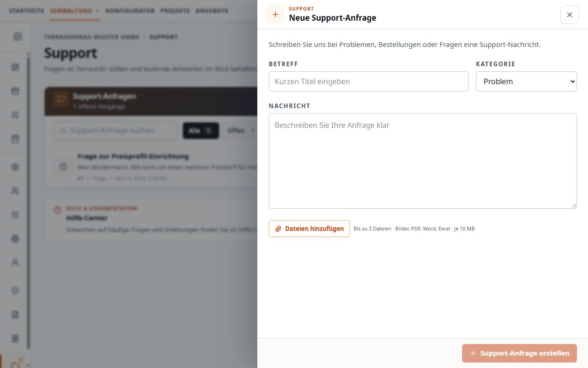Open Projekte in the top navigation
Image resolution: width=588 pixels, height=368 pixels.
coord(175,11)
